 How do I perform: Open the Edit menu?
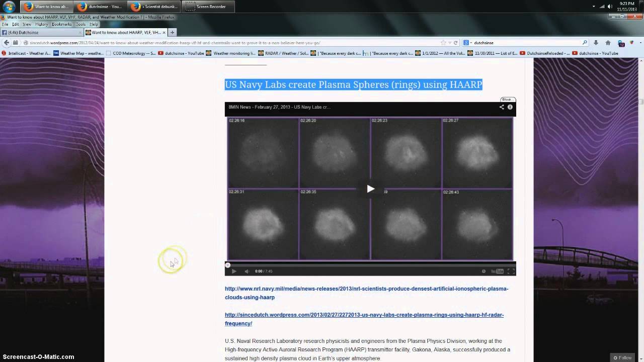coord(16,24)
